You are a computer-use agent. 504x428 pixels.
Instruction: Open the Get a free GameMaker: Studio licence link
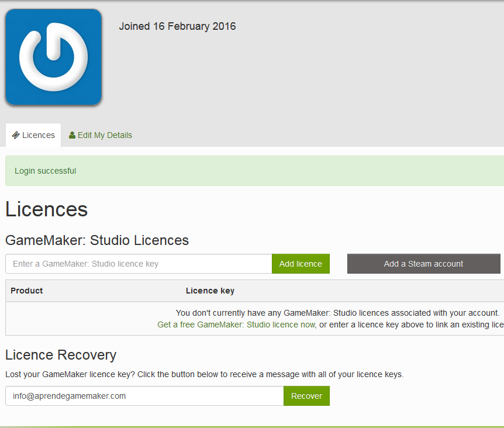click(236, 325)
